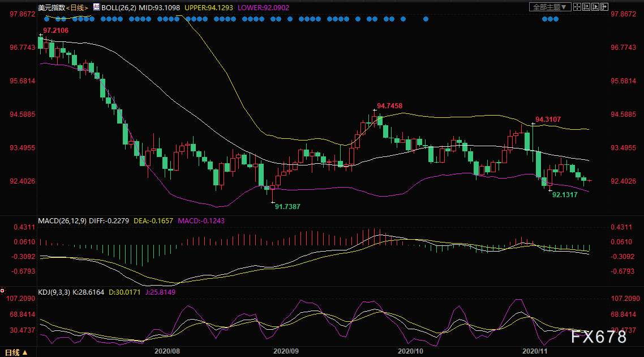Image resolution: width=644 pixels, height=357 pixels.
Task: Click the 94.3107 peak price label
Action: click(x=548, y=119)
